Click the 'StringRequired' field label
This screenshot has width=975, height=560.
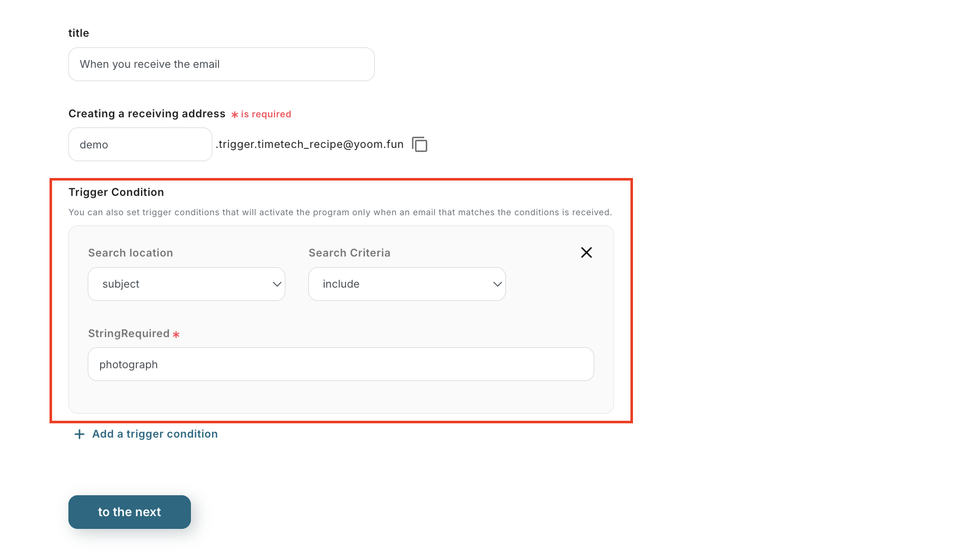[x=129, y=334]
